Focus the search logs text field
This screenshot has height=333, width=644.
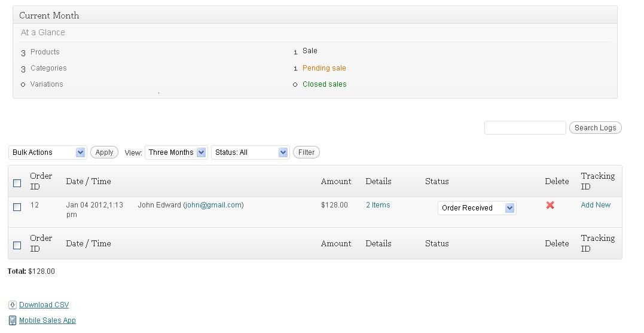click(x=525, y=128)
